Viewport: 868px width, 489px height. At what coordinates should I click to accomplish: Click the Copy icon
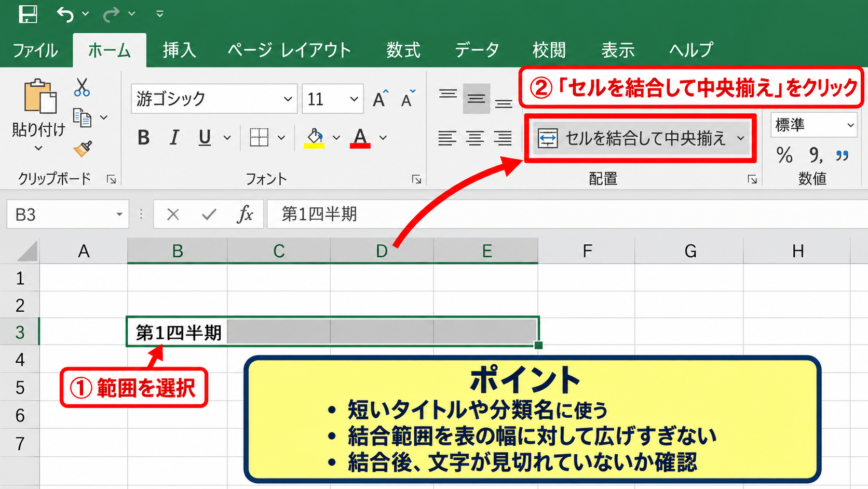(82, 117)
